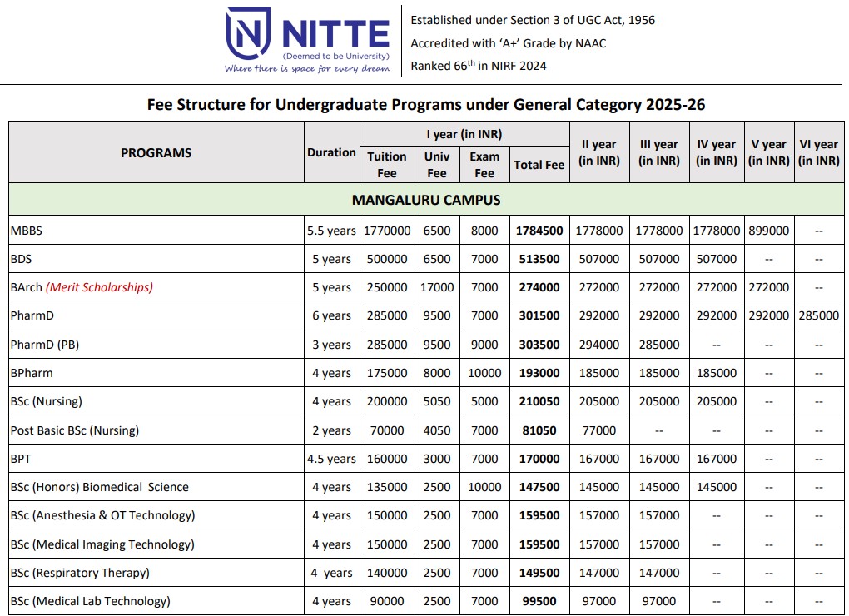Click the red Merit Scholarships text
This screenshot has height=616, width=849.
[99, 287]
